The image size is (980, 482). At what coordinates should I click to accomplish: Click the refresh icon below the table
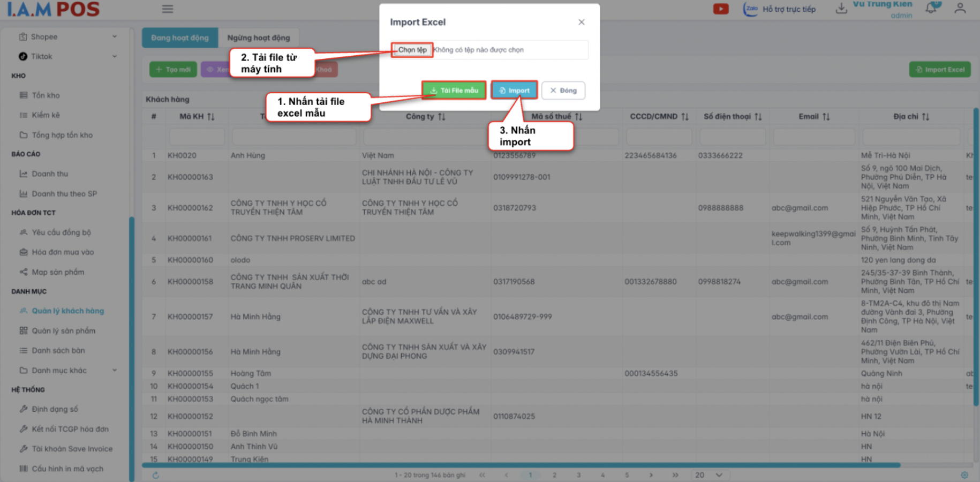tap(156, 475)
